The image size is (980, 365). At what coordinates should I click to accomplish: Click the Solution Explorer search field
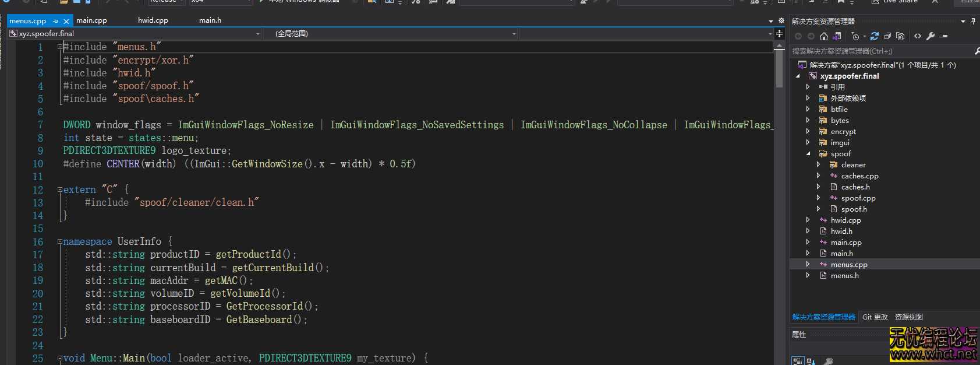[x=879, y=51]
